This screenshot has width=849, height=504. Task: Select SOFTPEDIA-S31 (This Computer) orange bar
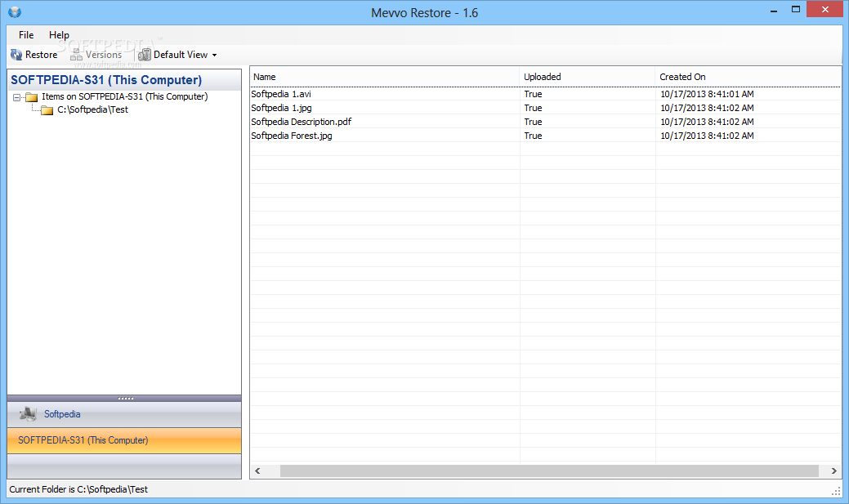(x=124, y=440)
